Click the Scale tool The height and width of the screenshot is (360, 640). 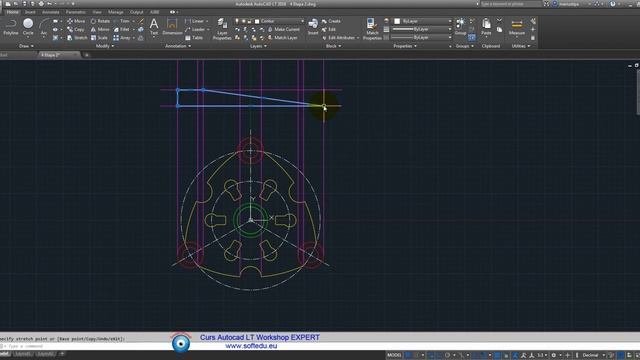(99, 38)
